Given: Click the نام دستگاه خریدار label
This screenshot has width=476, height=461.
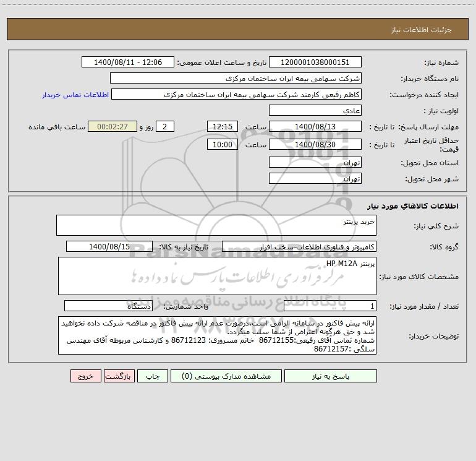Looking at the screenshot, I should (430, 79).
